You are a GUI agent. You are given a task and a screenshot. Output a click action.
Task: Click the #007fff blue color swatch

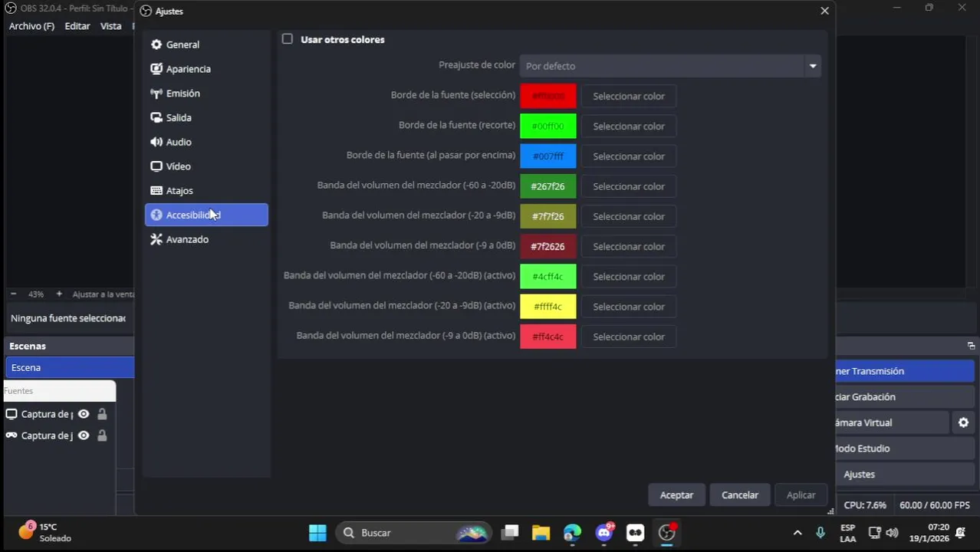[x=548, y=156]
